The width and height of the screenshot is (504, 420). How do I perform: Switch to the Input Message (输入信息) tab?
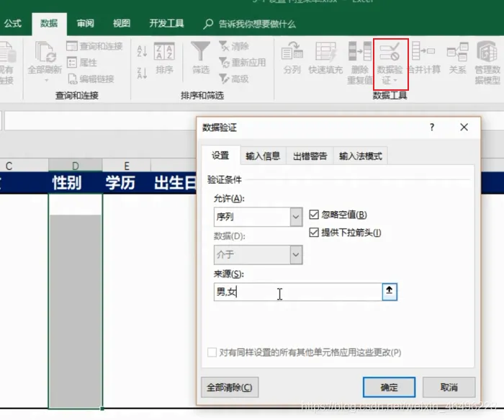point(263,156)
